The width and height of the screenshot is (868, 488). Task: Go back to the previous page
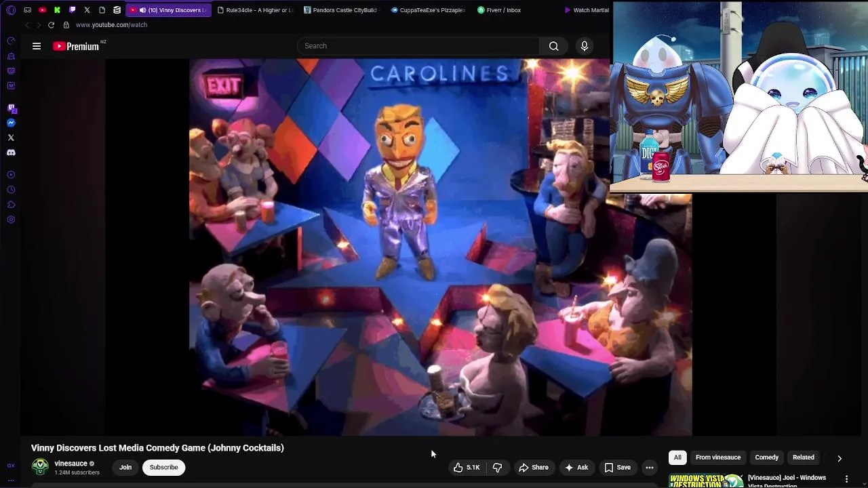pos(27,25)
